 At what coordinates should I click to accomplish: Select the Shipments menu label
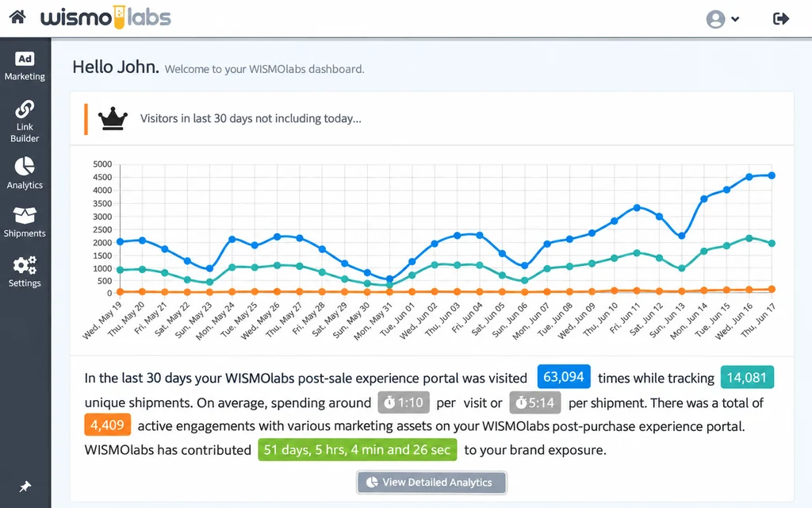25,233
